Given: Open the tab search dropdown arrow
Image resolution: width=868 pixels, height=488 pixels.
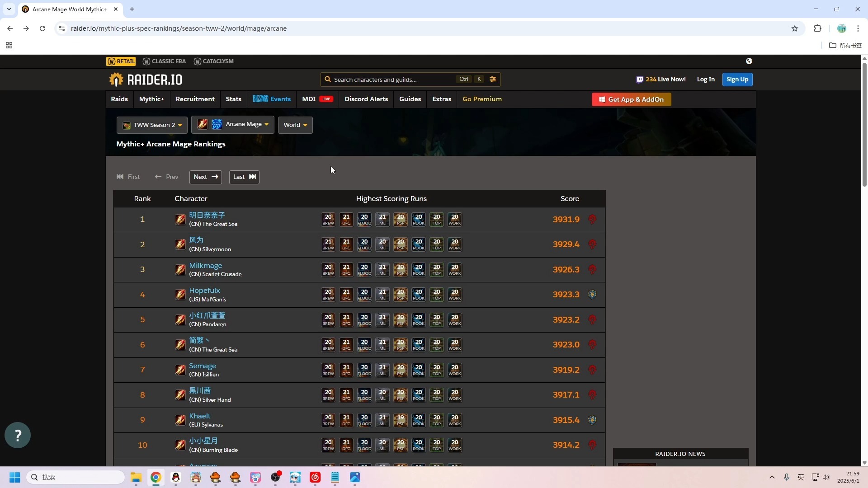Looking at the screenshot, I should (9, 9).
